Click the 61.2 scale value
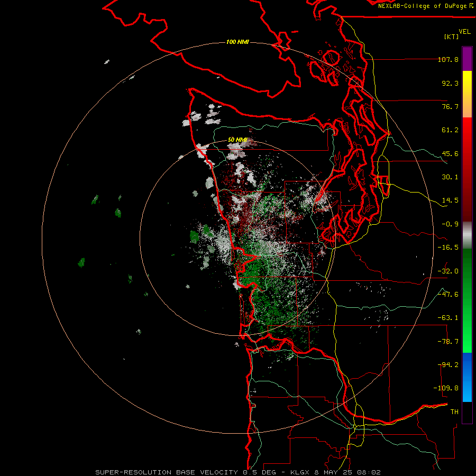Viewport: 476px width, 476px height. (x=450, y=130)
